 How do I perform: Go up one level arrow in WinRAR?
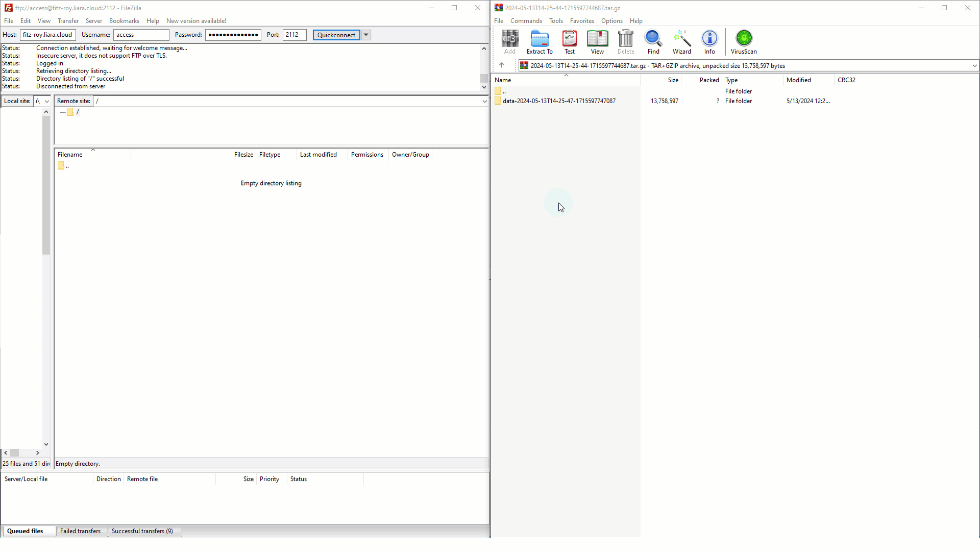[502, 65]
